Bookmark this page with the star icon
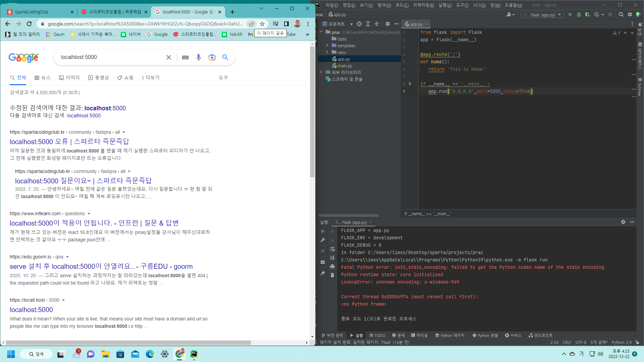 262,24
